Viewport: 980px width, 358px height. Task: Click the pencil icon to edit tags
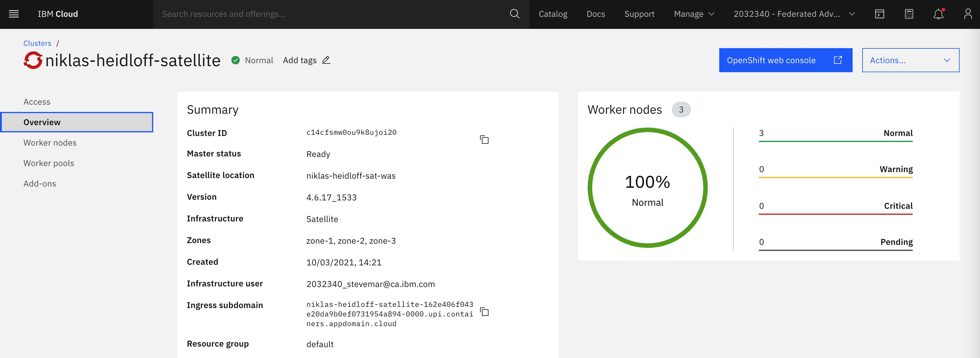click(326, 60)
